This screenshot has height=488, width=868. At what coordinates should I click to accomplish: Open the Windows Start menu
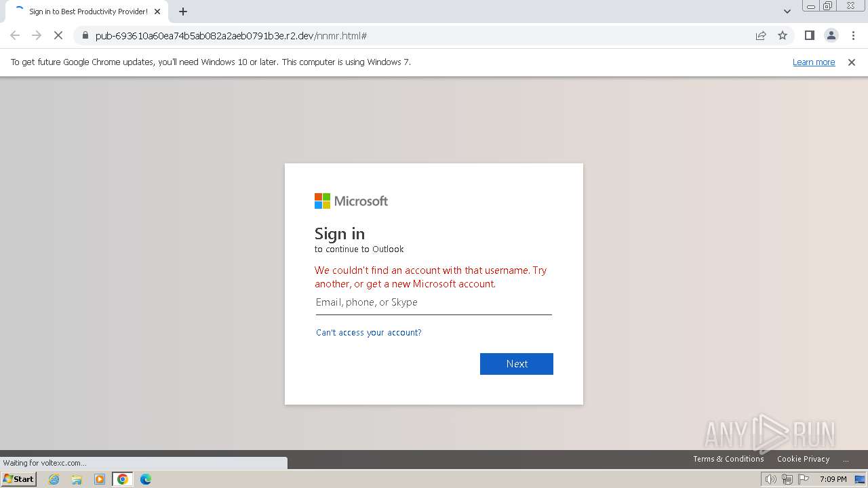pos(19,479)
